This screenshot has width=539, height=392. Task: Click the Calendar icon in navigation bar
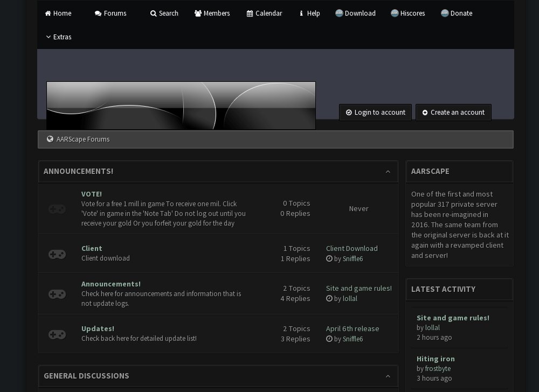point(250,13)
